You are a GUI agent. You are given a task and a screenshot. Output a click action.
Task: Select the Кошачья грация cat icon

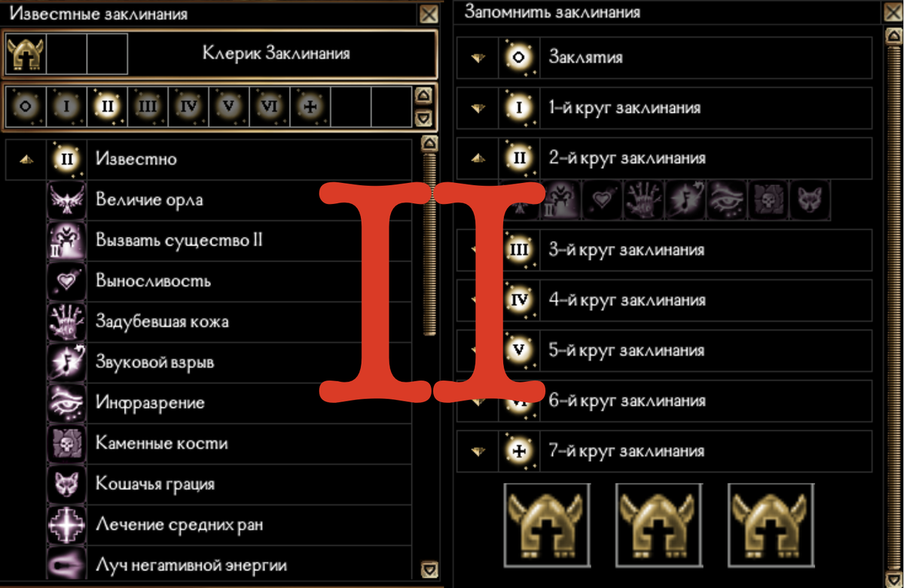[66, 485]
